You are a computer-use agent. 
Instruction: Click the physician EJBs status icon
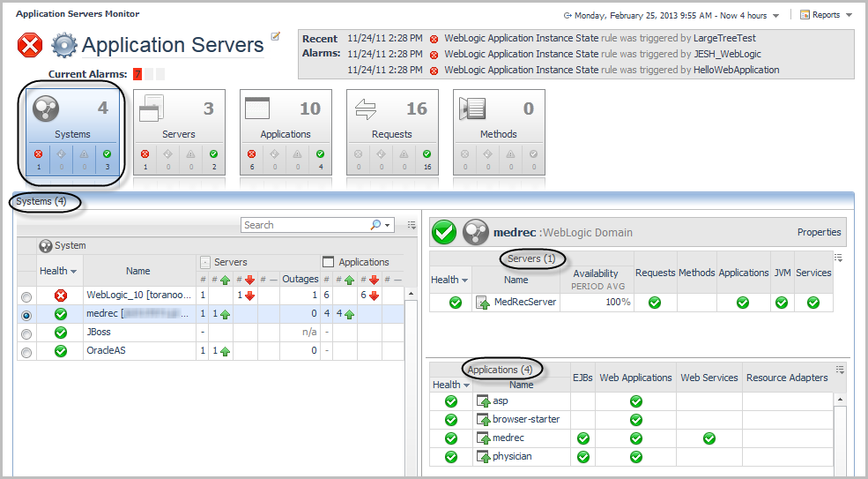(582, 457)
